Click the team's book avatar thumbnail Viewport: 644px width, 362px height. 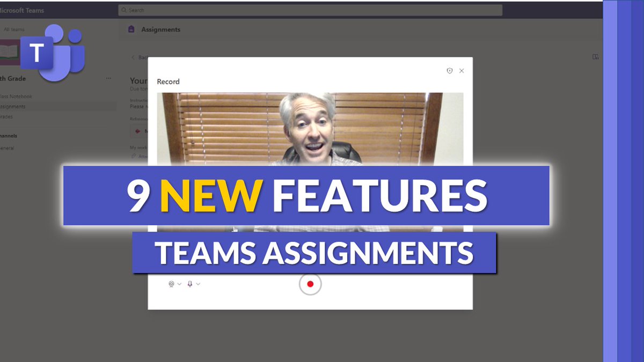10,53
